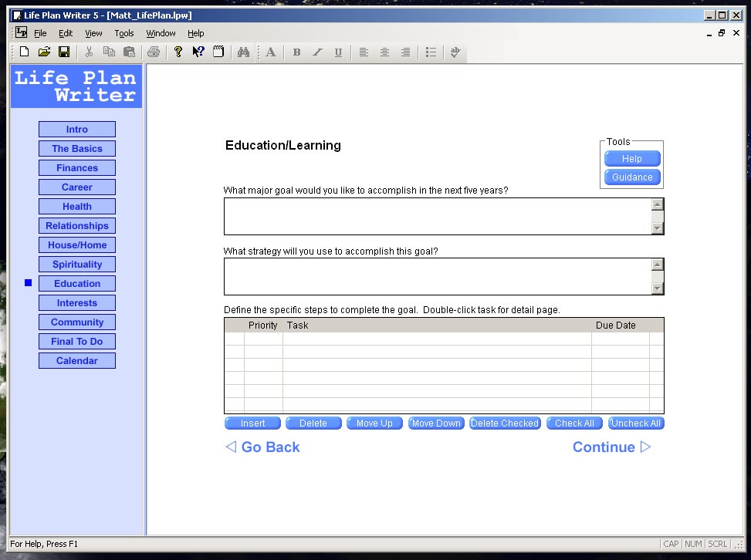Print the plan using the printer icon
Viewport: 751px width, 560px height.
point(154,52)
